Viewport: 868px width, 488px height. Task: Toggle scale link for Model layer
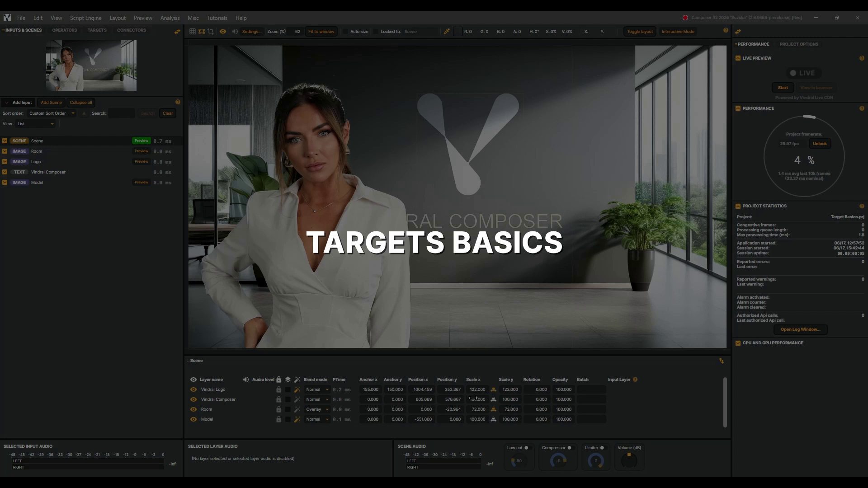point(493,419)
